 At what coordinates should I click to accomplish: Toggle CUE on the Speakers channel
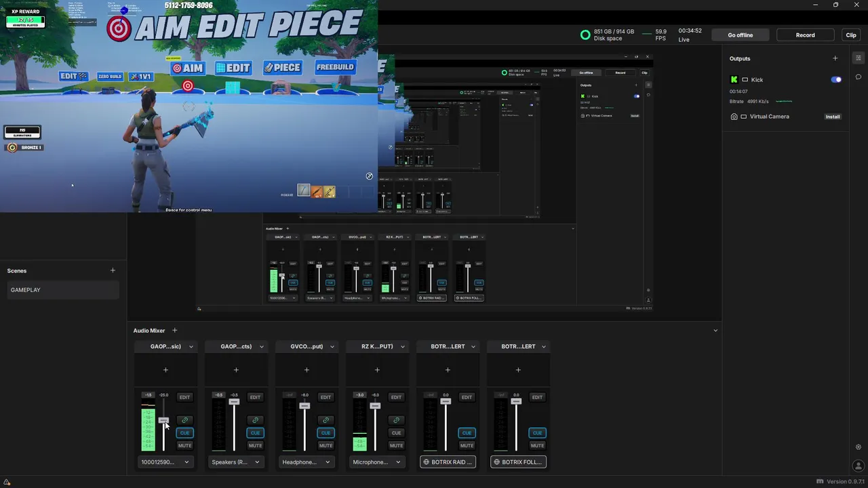(x=255, y=432)
